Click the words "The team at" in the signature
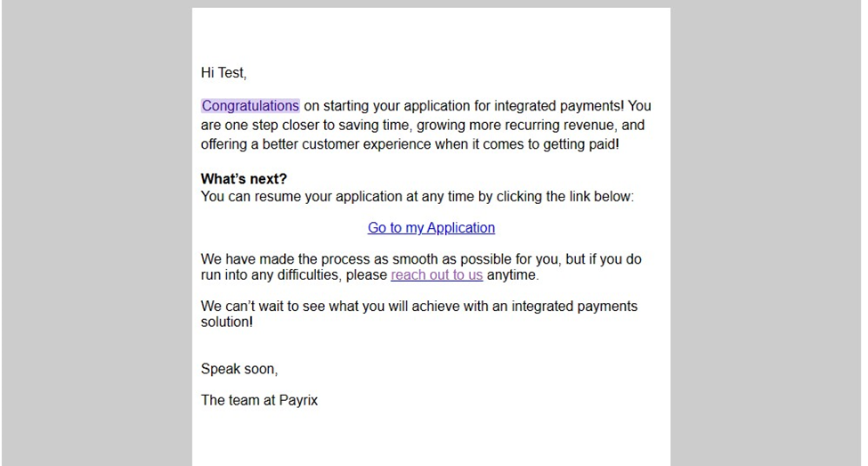 (238, 400)
